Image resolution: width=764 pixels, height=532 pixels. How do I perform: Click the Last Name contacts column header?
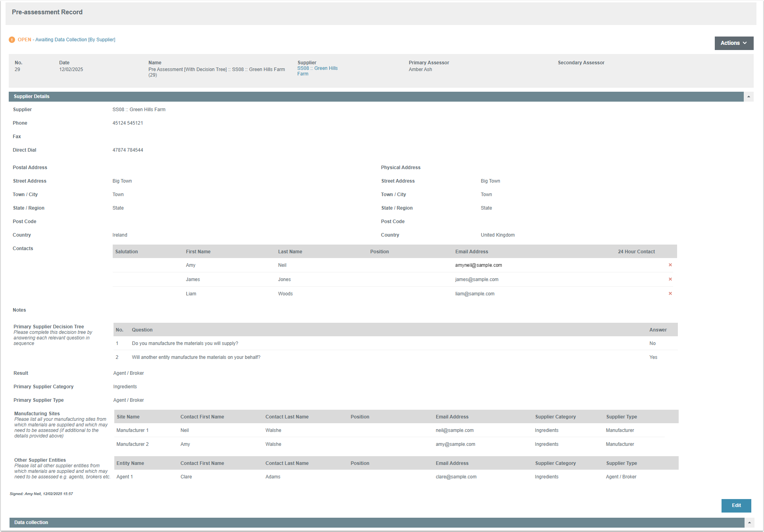[x=290, y=252]
